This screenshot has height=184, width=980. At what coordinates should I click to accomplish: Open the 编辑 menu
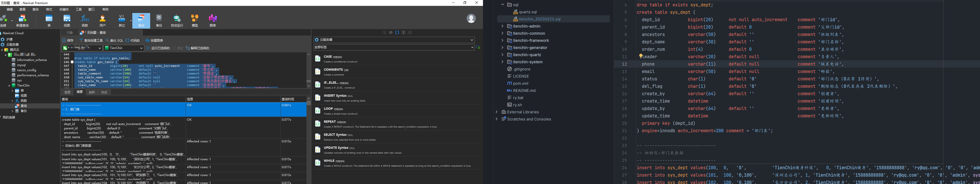click(x=10, y=9)
